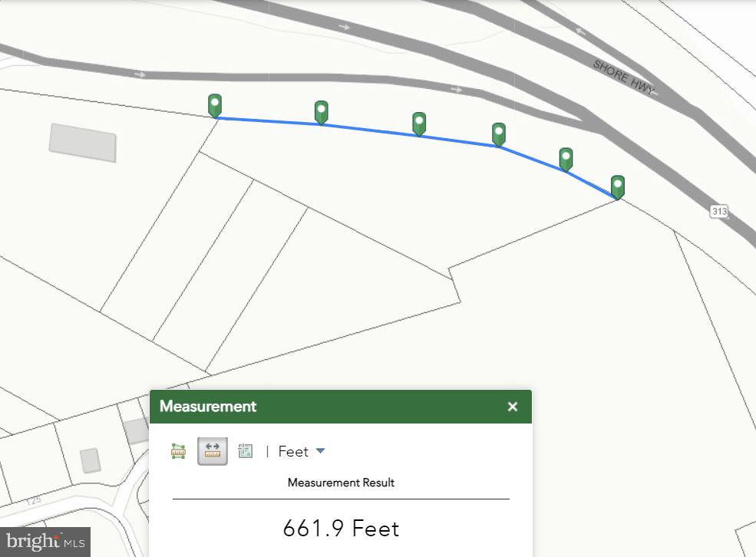Image resolution: width=756 pixels, height=557 pixels.
Task: Click the SHORE HWY road label
Action: coord(625,77)
